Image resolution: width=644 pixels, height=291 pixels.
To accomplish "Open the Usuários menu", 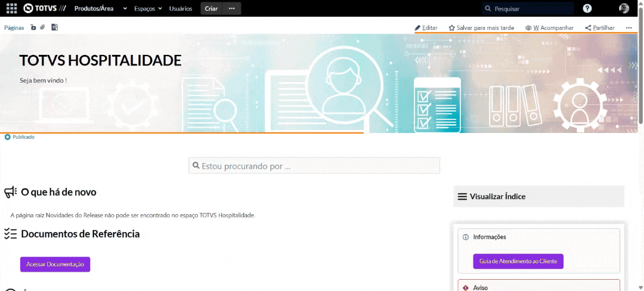I will tap(181, 8).
